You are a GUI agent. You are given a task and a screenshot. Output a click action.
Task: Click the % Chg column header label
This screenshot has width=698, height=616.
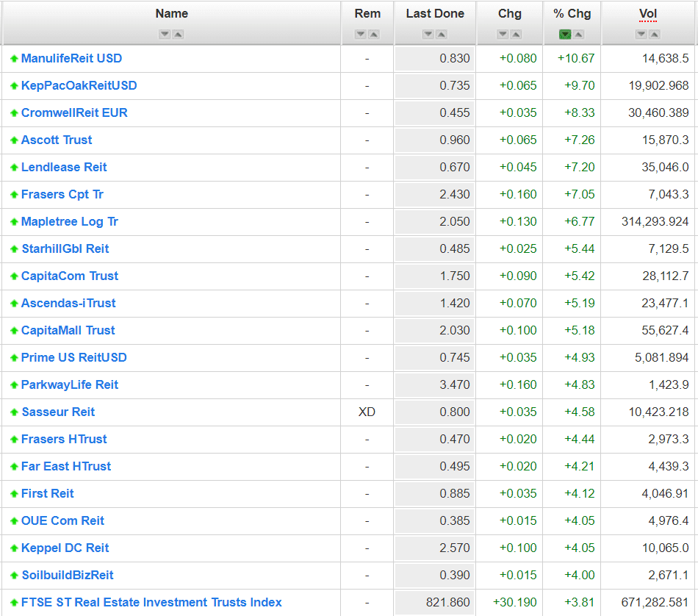[572, 14]
